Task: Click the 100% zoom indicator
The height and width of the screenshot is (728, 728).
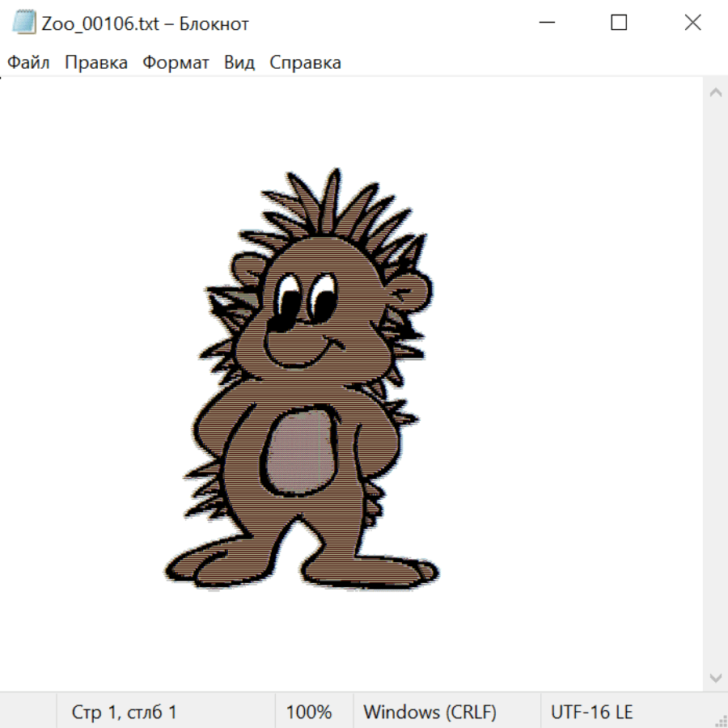Action: [309, 713]
